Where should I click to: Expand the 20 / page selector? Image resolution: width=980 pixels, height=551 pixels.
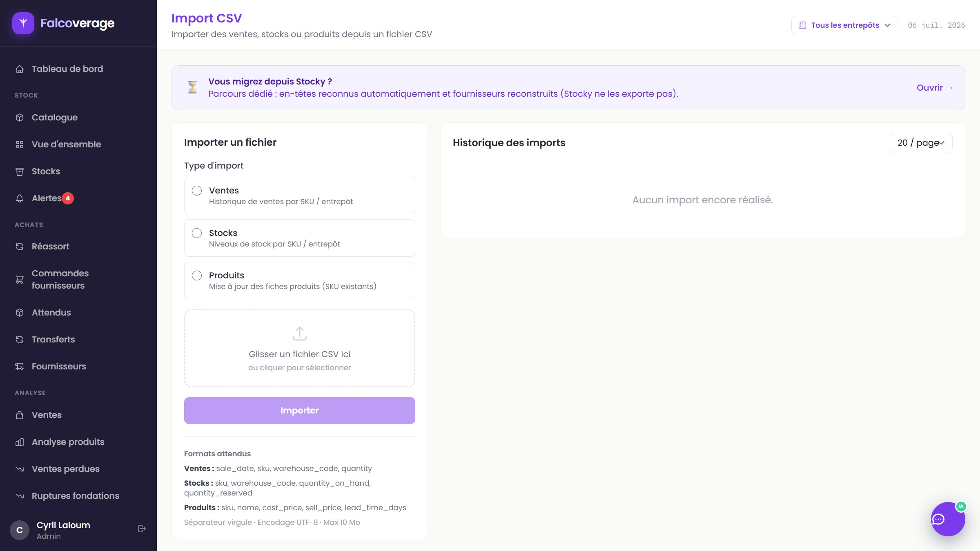pos(921,143)
